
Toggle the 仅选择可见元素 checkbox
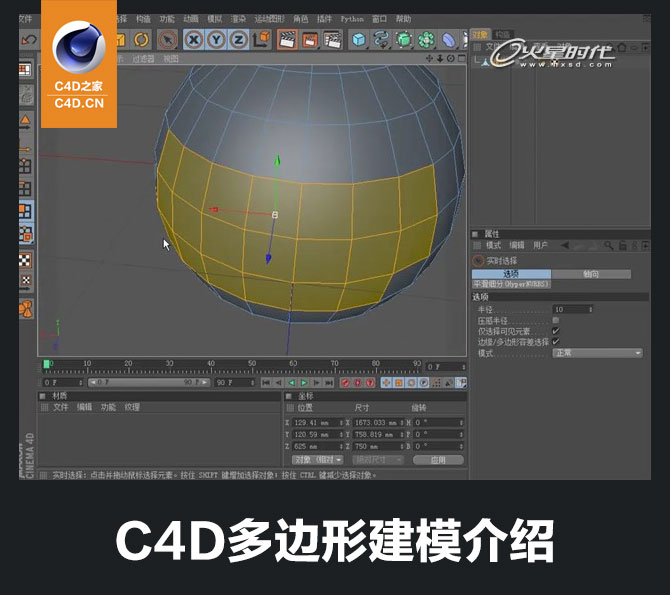[555, 331]
